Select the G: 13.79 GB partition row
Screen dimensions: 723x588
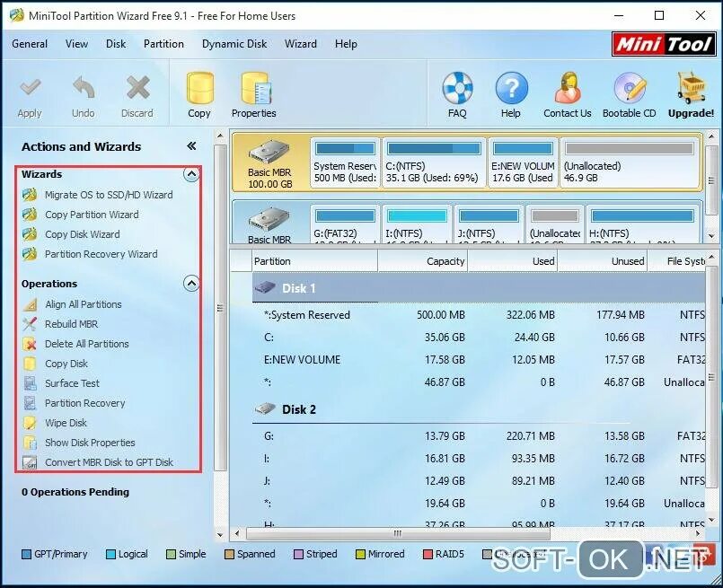click(479, 436)
